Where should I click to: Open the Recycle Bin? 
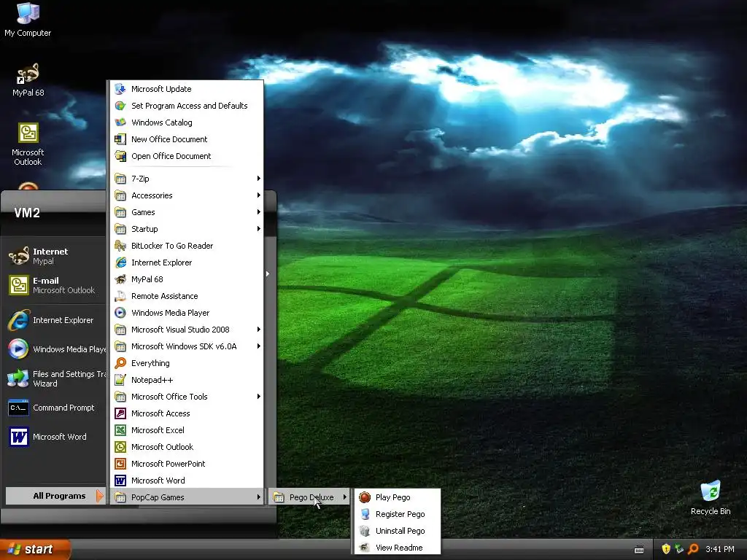click(711, 498)
